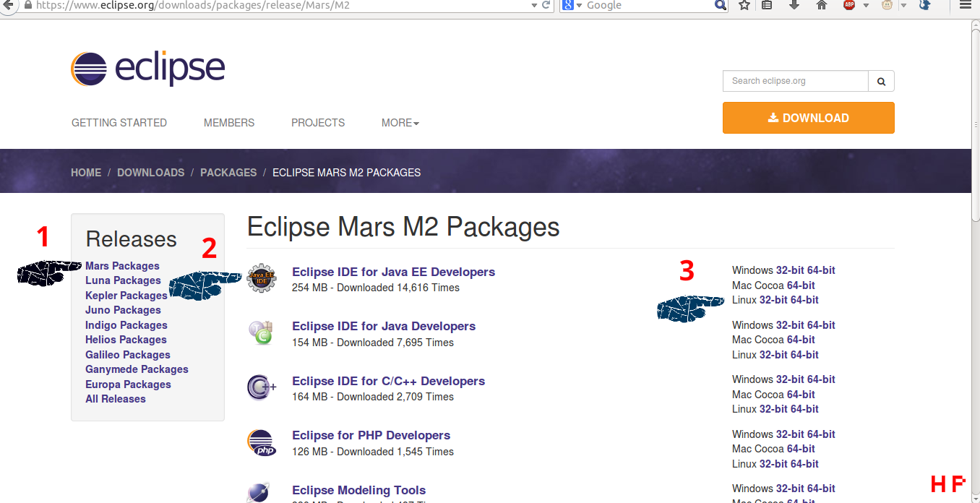
Task: Open the Google search engine selector
Action: click(572, 5)
